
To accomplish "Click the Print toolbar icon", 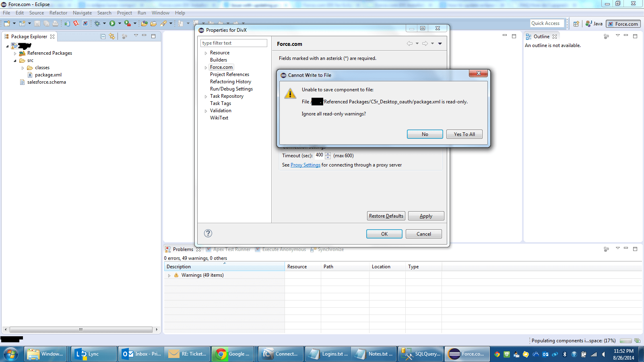I will 55,23.
